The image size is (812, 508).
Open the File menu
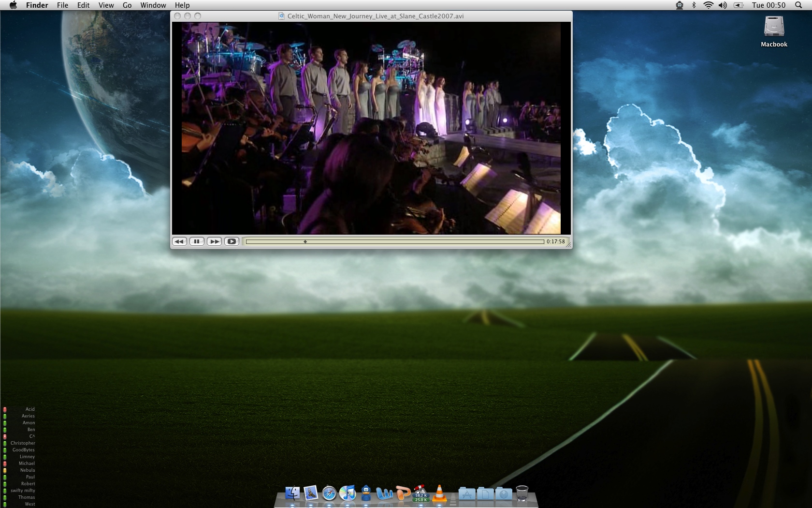pyautogui.click(x=62, y=5)
